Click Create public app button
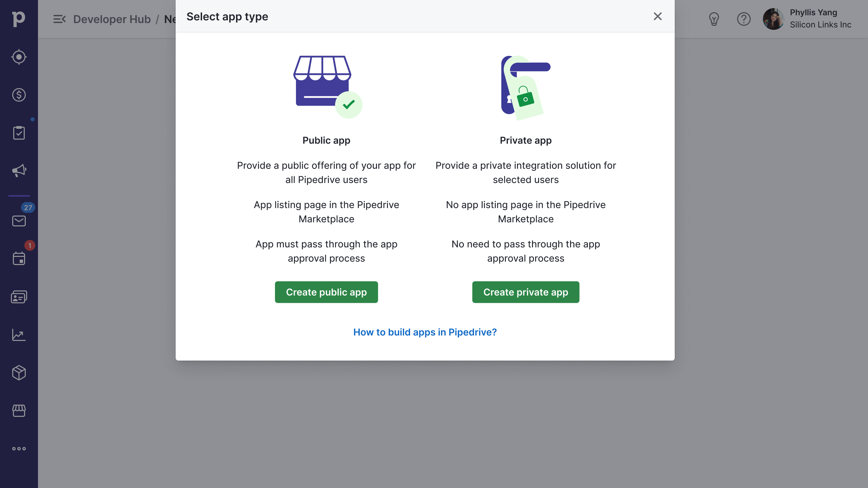This screenshot has height=488, width=868. click(326, 292)
